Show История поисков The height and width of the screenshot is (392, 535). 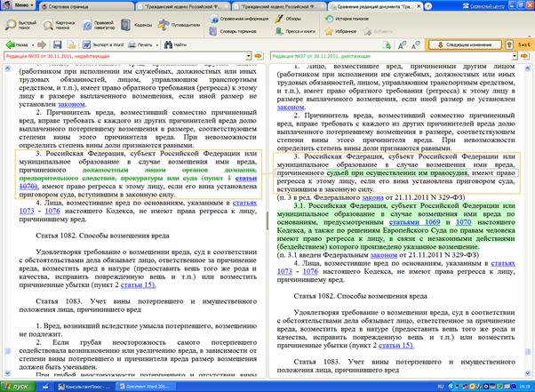tap(347, 19)
